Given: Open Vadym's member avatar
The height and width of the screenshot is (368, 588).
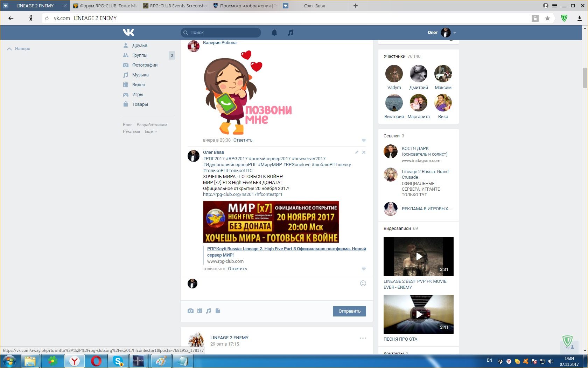Looking at the screenshot, I should (x=394, y=74).
